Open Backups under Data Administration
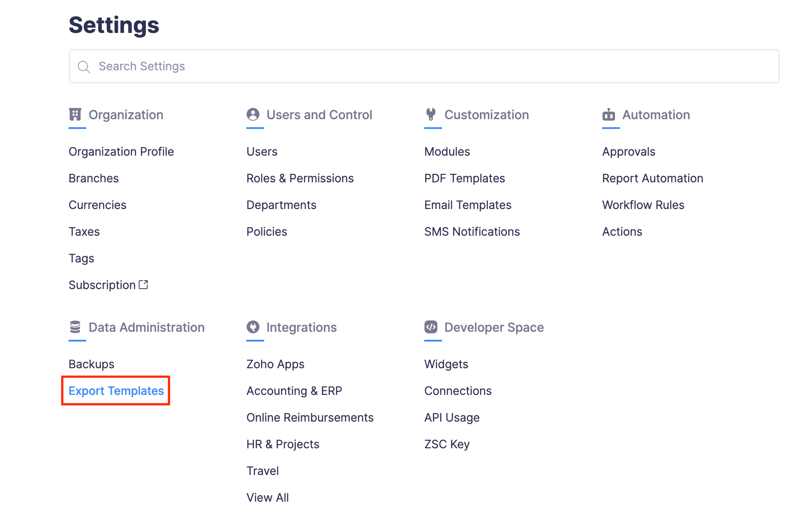The height and width of the screenshot is (523, 812). coord(91,364)
